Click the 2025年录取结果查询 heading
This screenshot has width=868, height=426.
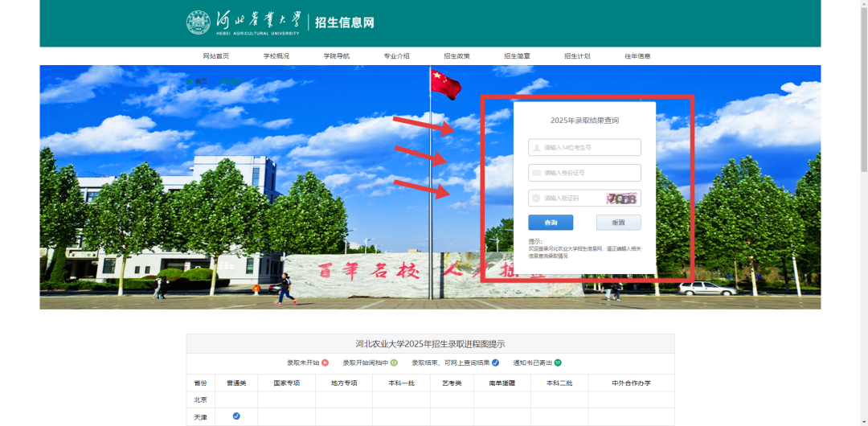tap(584, 121)
